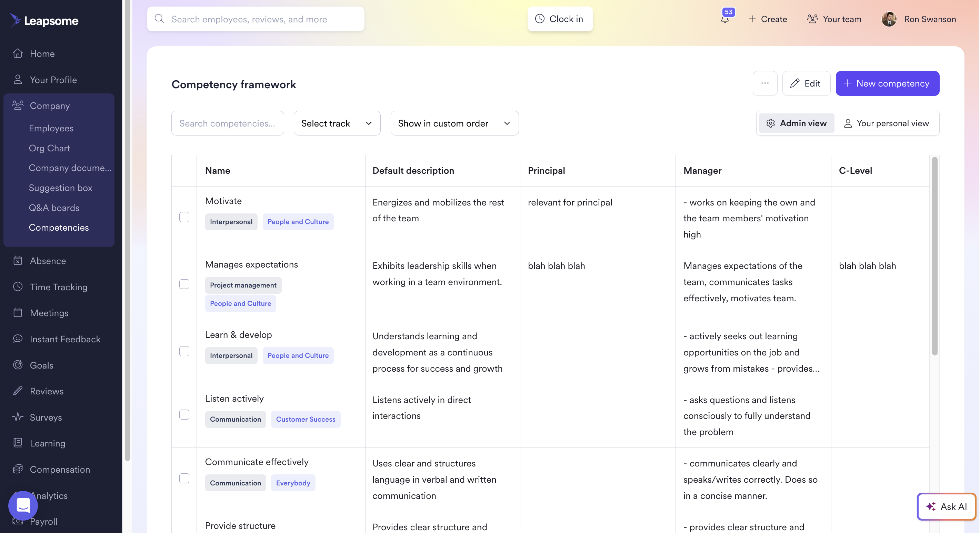
Task: Open Goals from the sidebar
Action: click(x=41, y=365)
